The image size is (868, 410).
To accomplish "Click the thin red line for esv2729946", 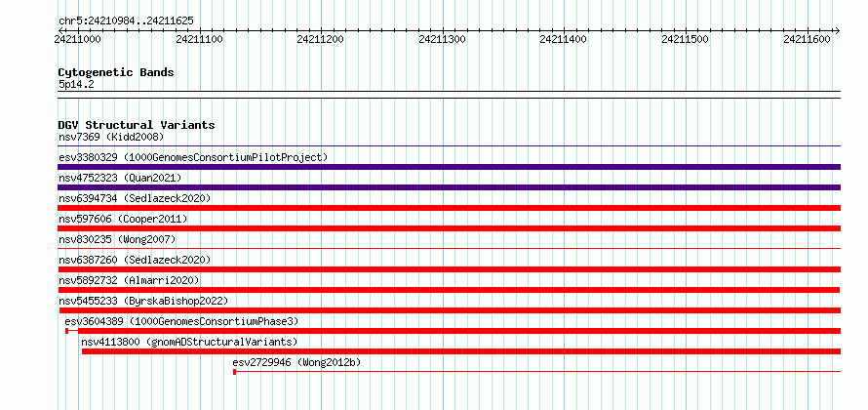I will [538, 372].
